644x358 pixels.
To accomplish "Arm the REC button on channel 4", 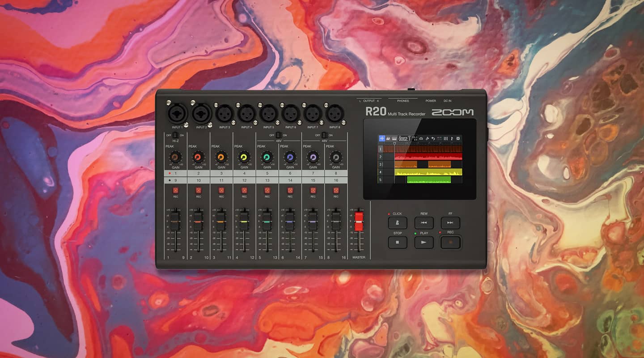I will (244, 190).
